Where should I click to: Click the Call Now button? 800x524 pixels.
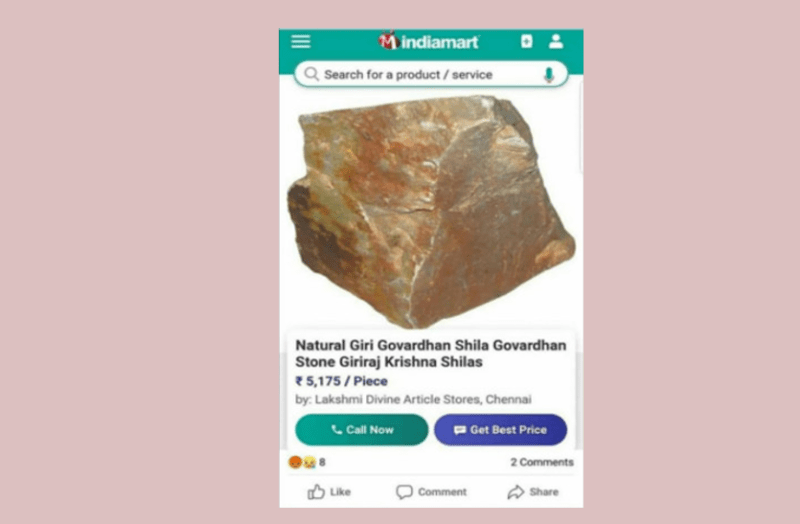(362, 430)
